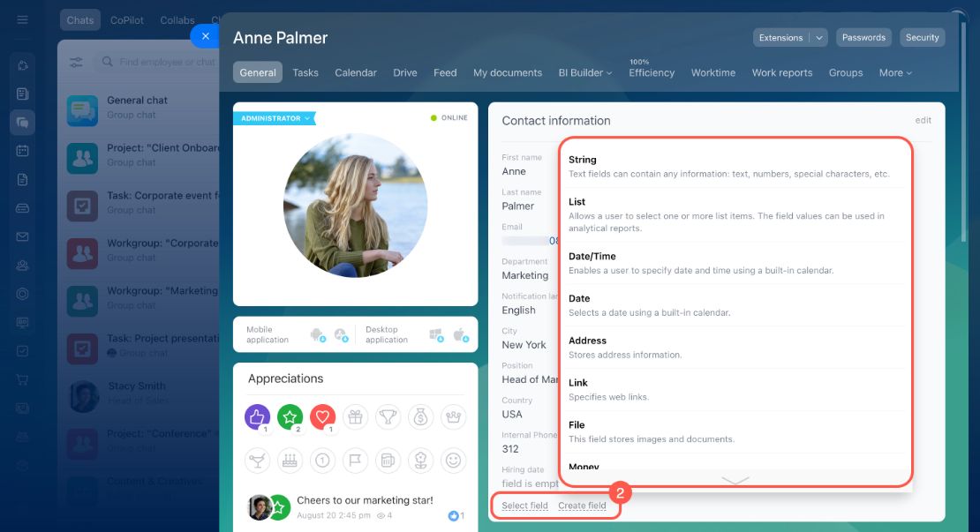Click the red heart appreciation icon
Image resolution: width=980 pixels, height=532 pixels.
(322, 417)
